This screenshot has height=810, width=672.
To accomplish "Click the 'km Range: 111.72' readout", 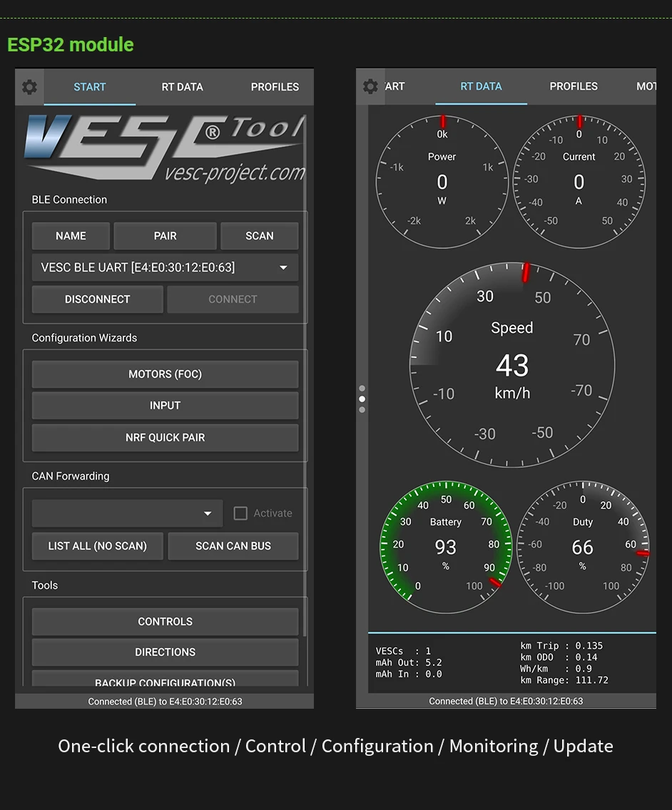I will tap(564, 680).
